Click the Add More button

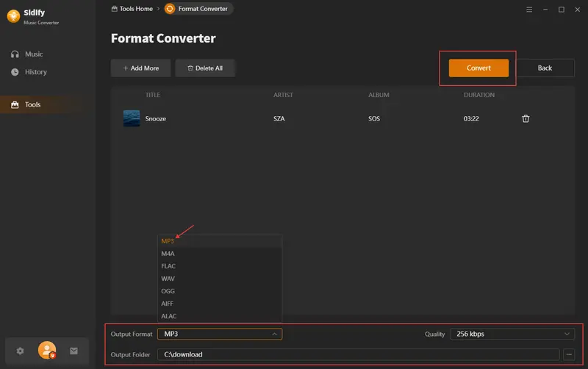(x=140, y=68)
